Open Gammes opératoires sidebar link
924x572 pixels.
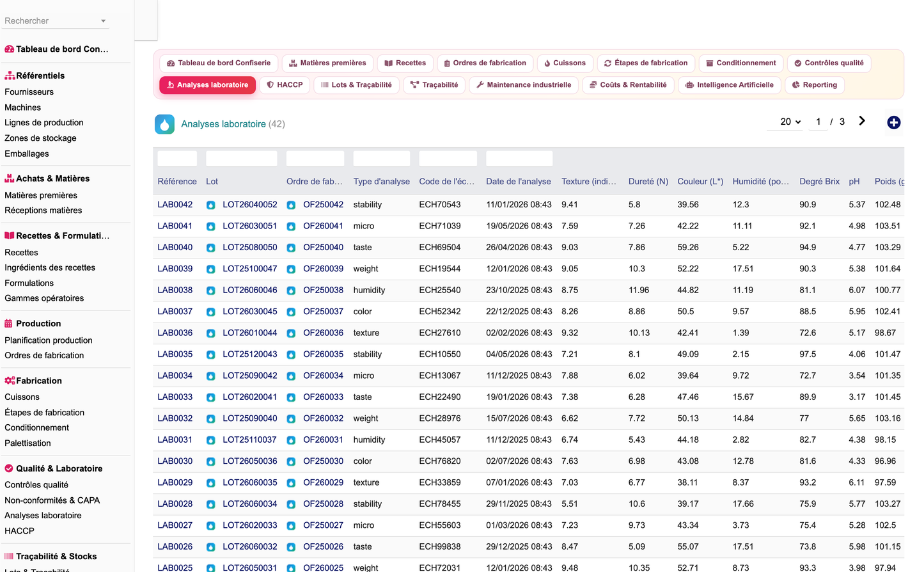click(x=44, y=298)
